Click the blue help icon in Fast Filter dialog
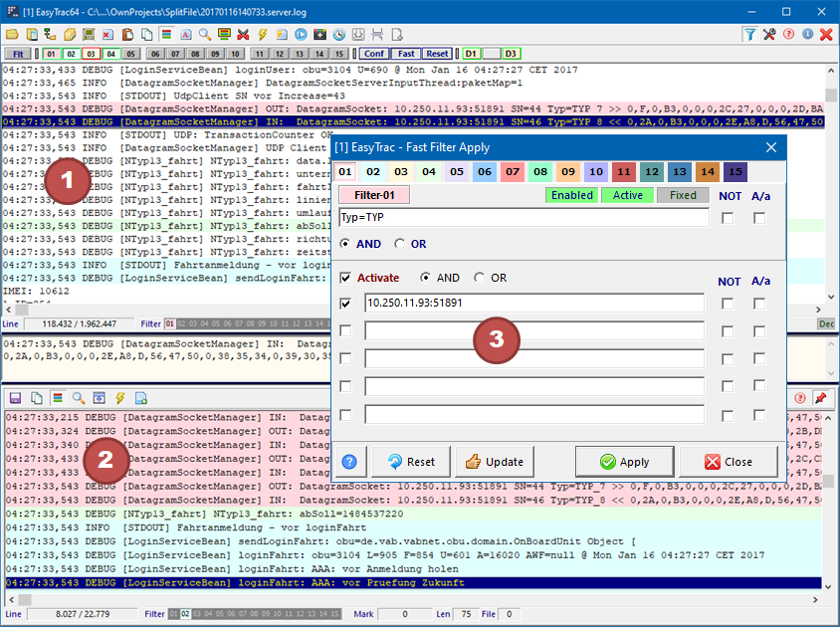This screenshot has height=627, width=840. [349, 462]
